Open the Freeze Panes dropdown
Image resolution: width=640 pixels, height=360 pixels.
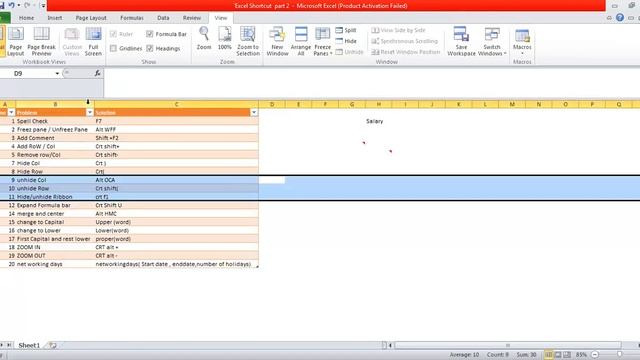(x=322, y=51)
